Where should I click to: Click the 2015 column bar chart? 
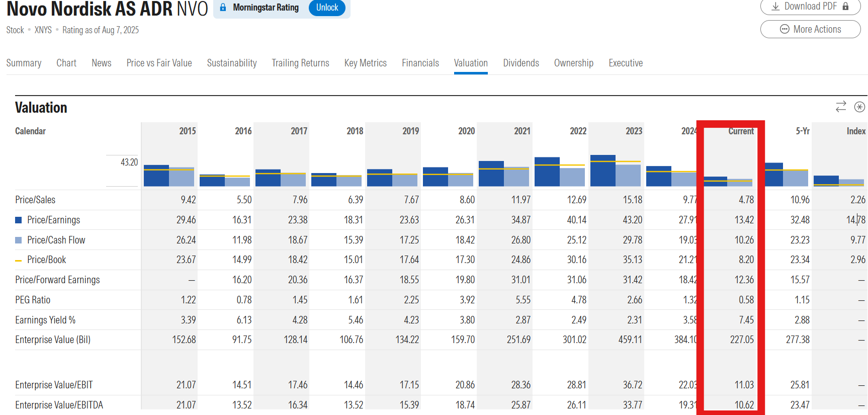click(x=169, y=176)
